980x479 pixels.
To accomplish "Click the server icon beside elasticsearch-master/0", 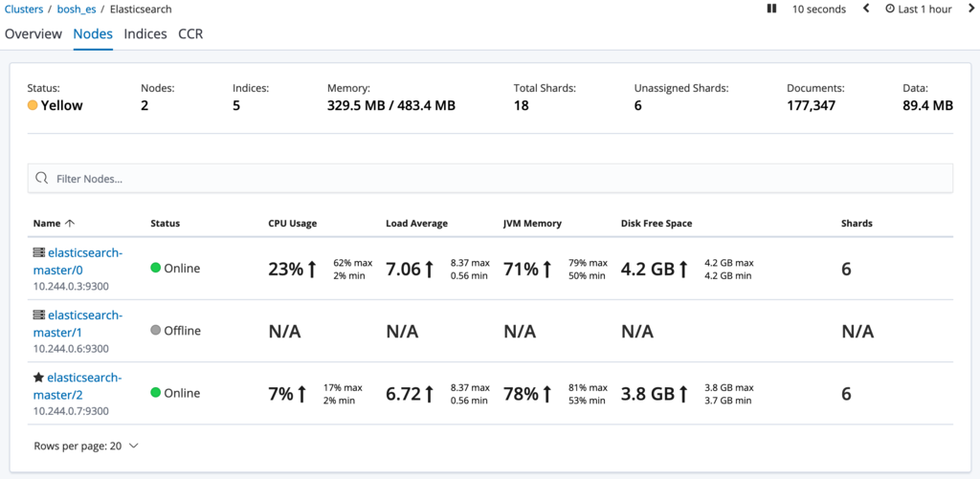I will click(39, 252).
